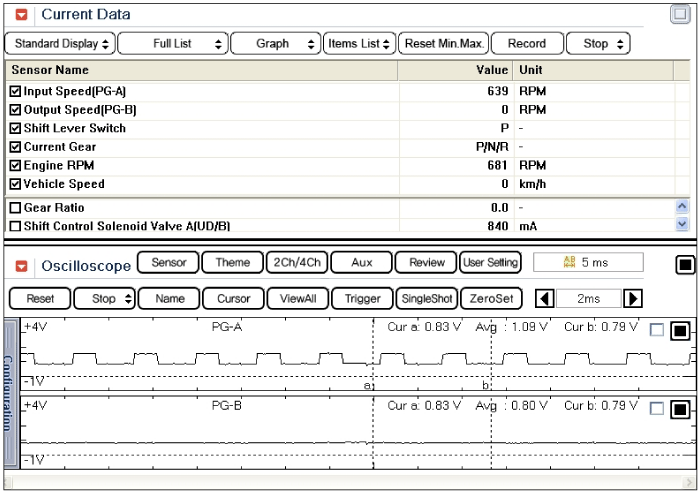Uncheck Current Gear sensor
700x493 pixels.
pyautogui.click(x=15, y=147)
